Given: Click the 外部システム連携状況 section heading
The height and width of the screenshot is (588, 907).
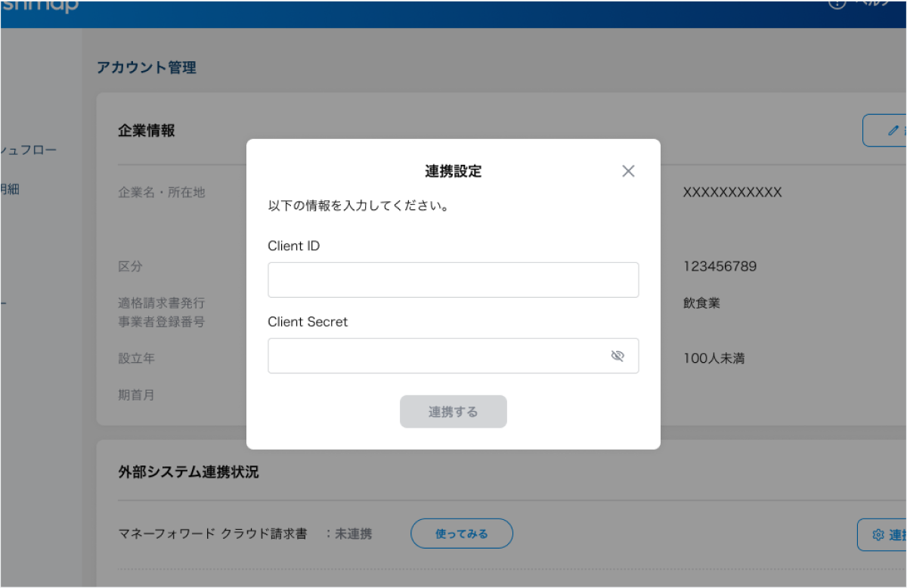Looking at the screenshot, I should [x=188, y=472].
